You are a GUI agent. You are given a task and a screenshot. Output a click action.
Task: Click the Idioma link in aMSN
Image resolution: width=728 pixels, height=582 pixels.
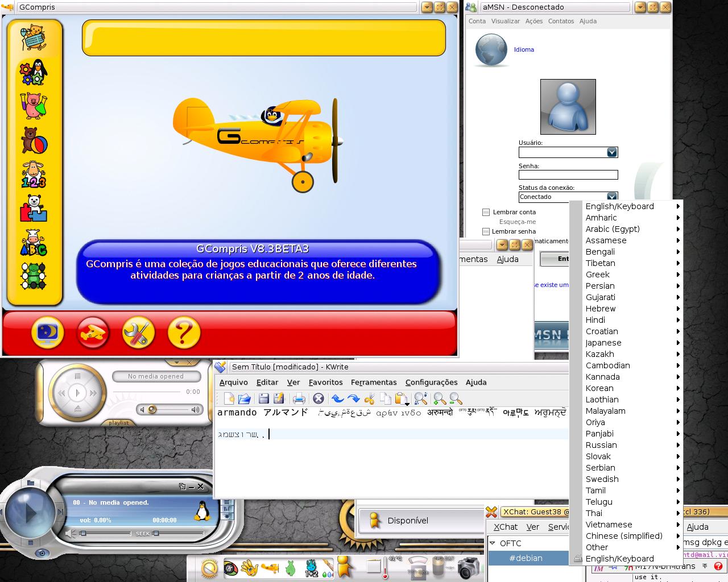(524, 49)
